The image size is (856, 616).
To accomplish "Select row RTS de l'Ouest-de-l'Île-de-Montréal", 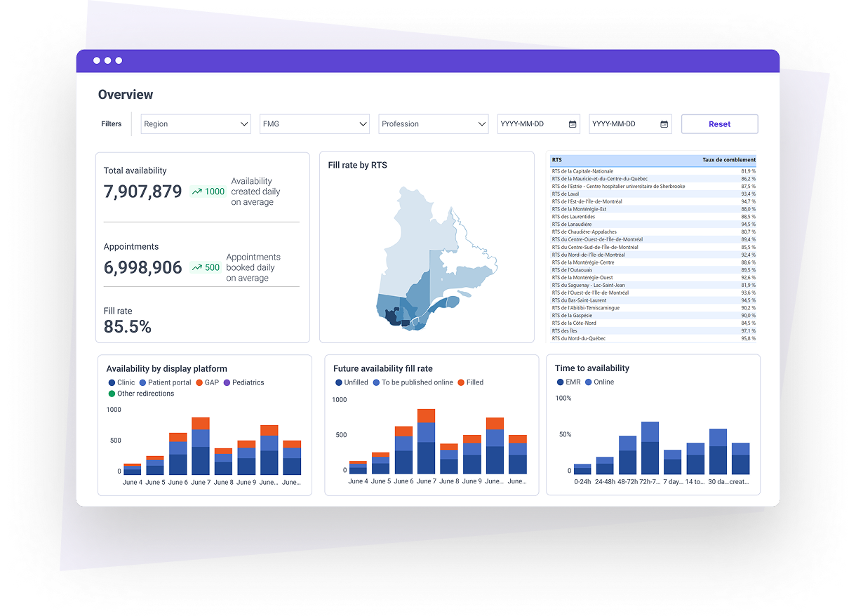I will pyautogui.click(x=653, y=293).
